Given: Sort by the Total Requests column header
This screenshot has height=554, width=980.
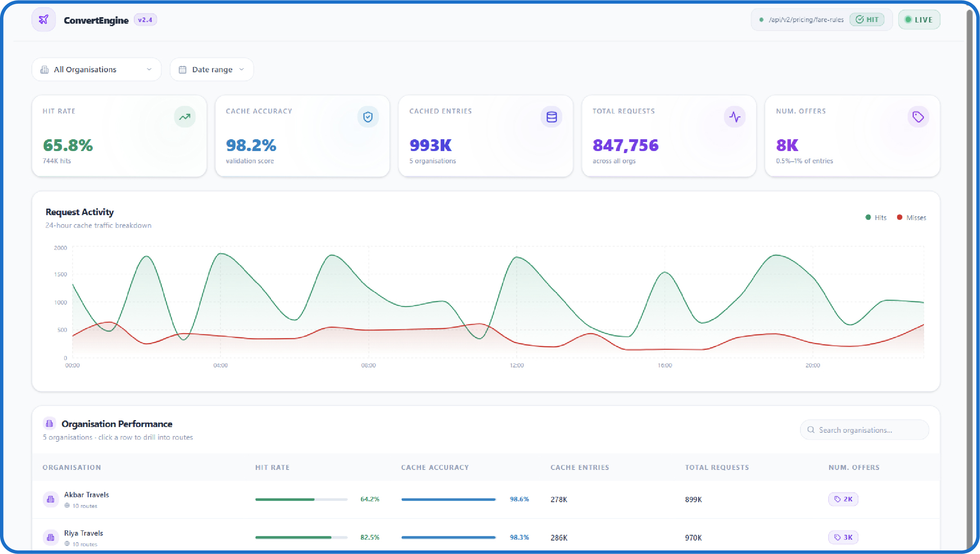Looking at the screenshot, I should point(717,467).
